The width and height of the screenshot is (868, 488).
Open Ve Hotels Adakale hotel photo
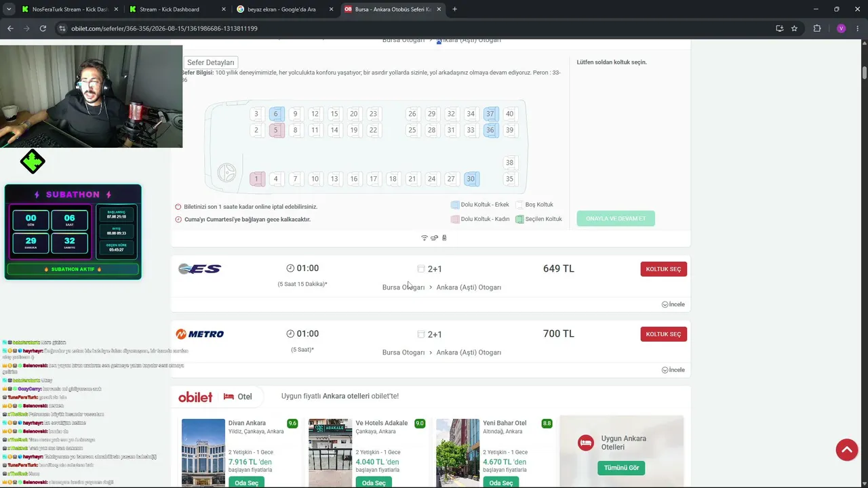coord(330,453)
